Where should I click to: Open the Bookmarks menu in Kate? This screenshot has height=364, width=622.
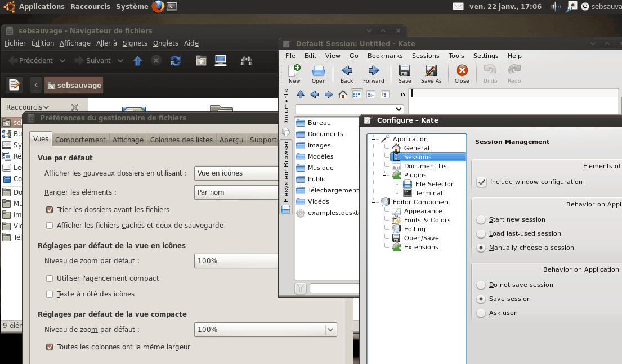tap(385, 56)
